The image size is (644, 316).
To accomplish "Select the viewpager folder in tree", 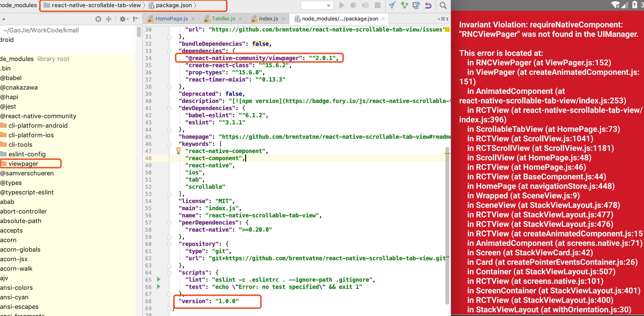I will pos(23,164).
